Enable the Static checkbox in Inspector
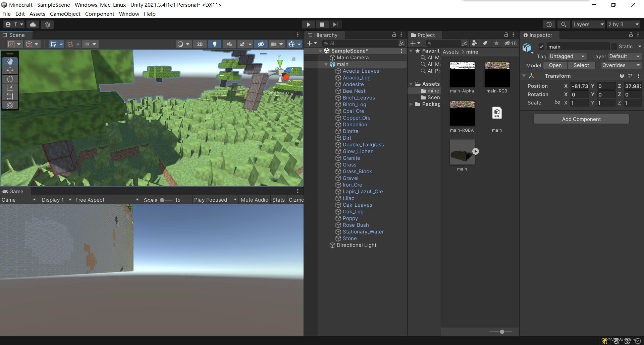The width and height of the screenshot is (644, 345). [614, 47]
